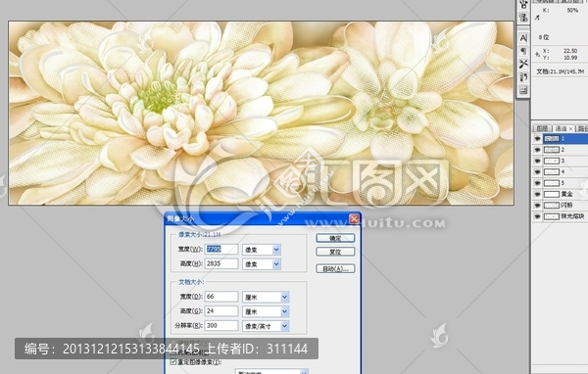588x374 pixels.
Task: Focus the resolution field showing 300
Action: tap(221, 326)
